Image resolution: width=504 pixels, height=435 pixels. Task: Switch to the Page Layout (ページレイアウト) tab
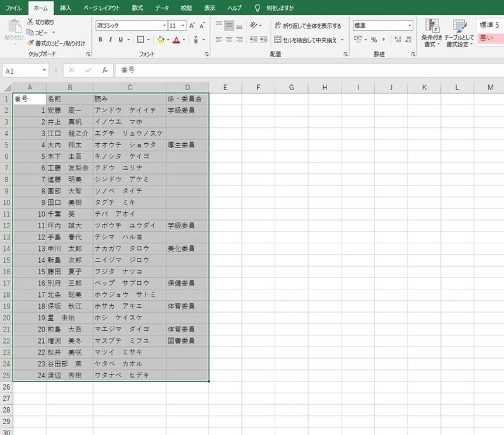(101, 8)
